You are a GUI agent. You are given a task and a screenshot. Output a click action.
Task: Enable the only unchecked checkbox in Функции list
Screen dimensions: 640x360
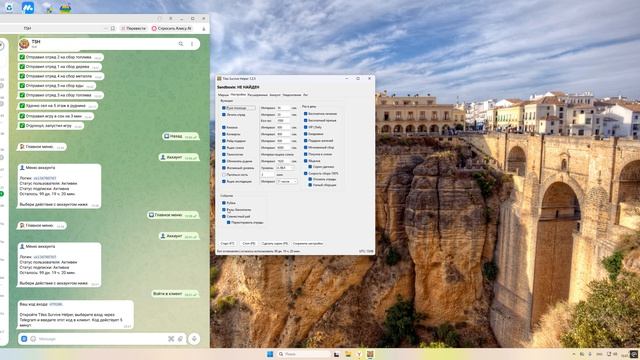tap(224, 174)
